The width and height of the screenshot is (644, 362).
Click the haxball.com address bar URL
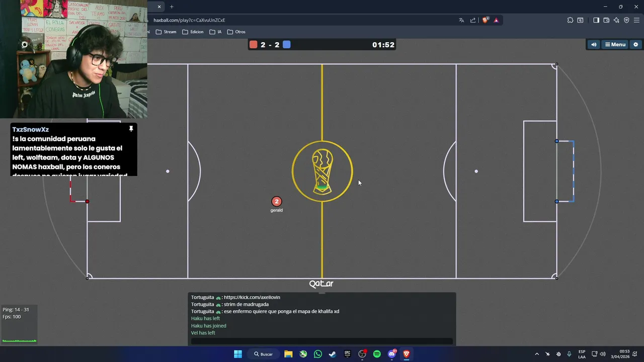pos(189,20)
